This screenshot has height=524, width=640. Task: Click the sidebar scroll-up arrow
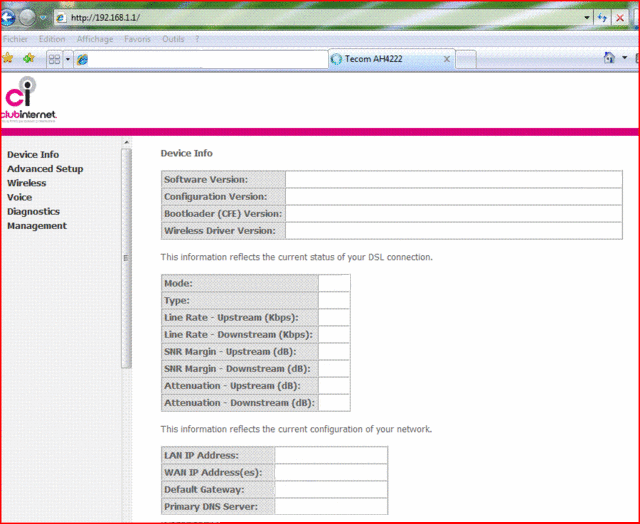click(127, 142)
